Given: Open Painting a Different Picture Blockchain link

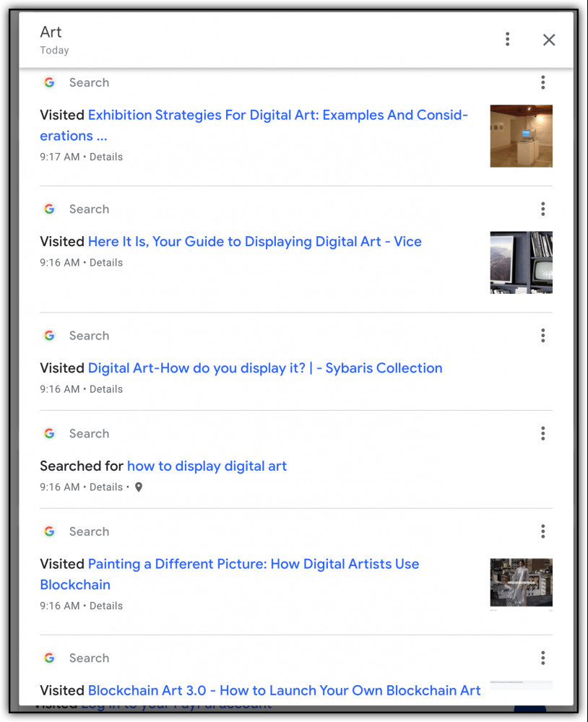Looking at the screenshot, I should tap(230, 574).
